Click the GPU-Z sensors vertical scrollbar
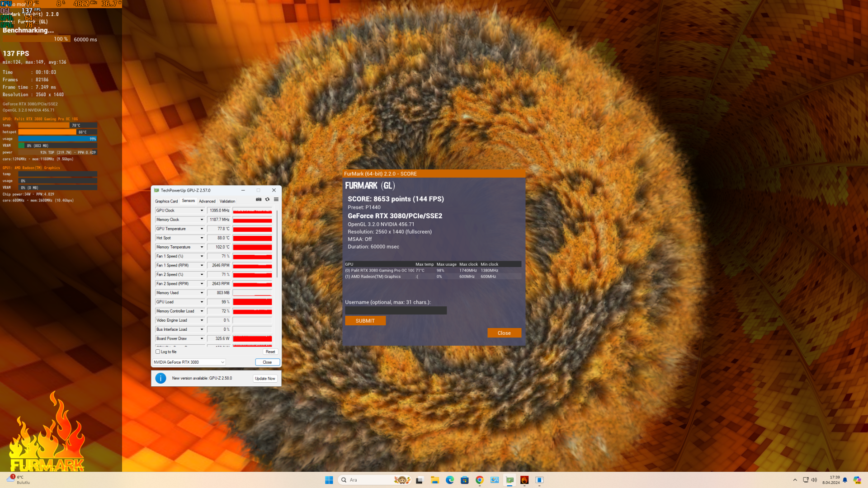 coord(277,244)
